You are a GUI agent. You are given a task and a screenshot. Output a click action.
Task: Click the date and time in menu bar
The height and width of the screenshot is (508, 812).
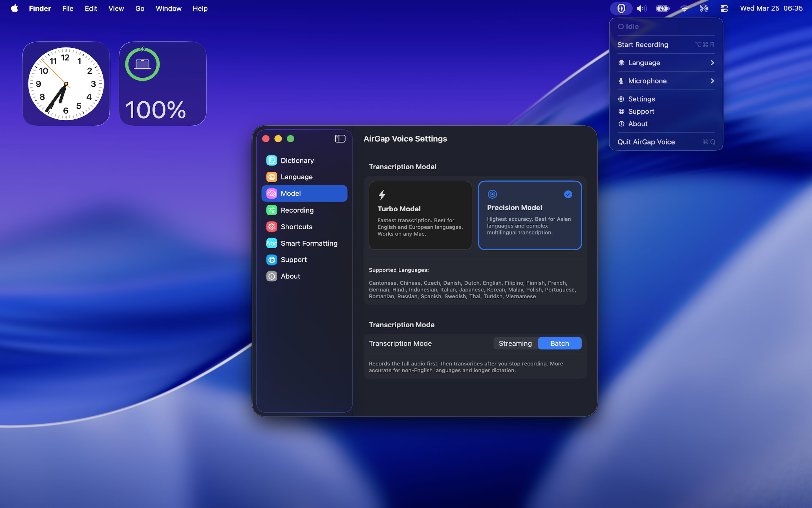point(771,8)
